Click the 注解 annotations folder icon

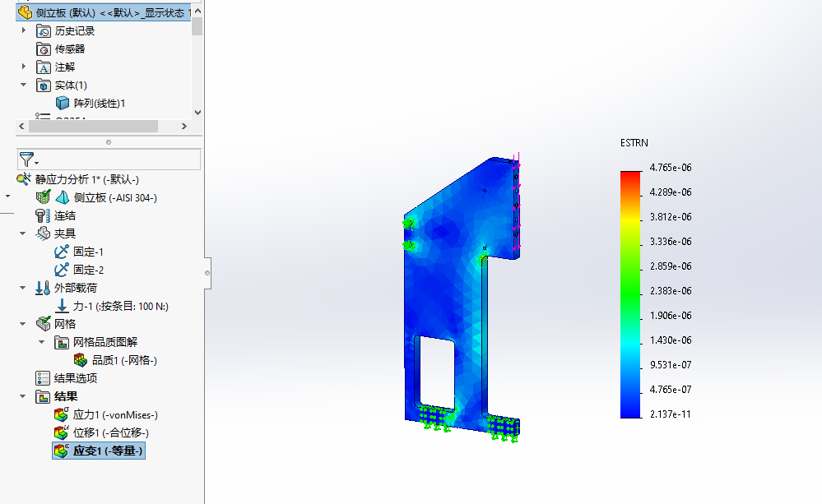(44, 67)
